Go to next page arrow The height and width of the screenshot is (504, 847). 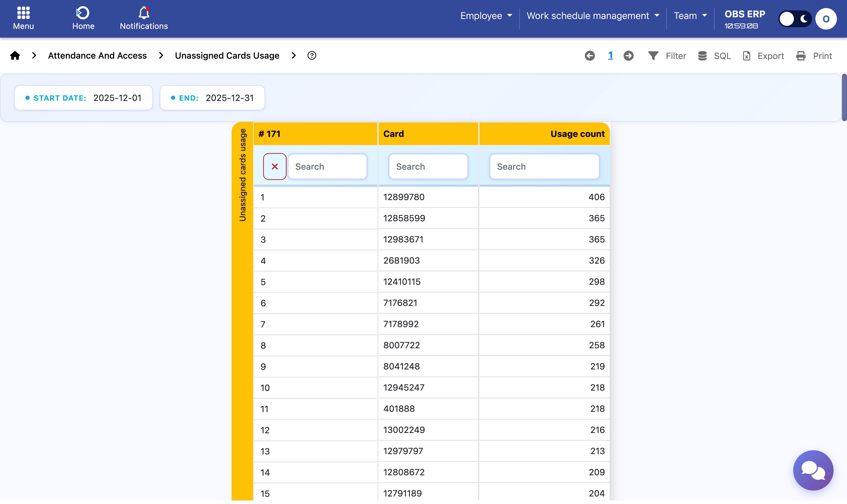(629, 56)
